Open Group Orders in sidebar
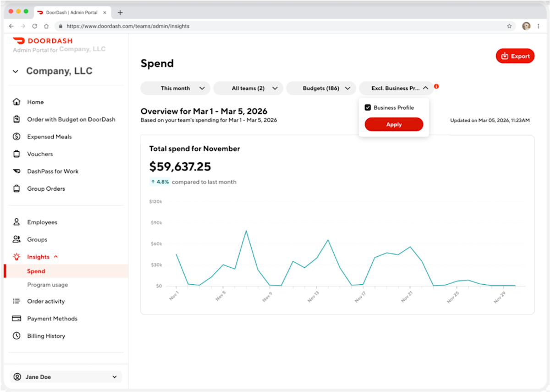 pos(46,188)
